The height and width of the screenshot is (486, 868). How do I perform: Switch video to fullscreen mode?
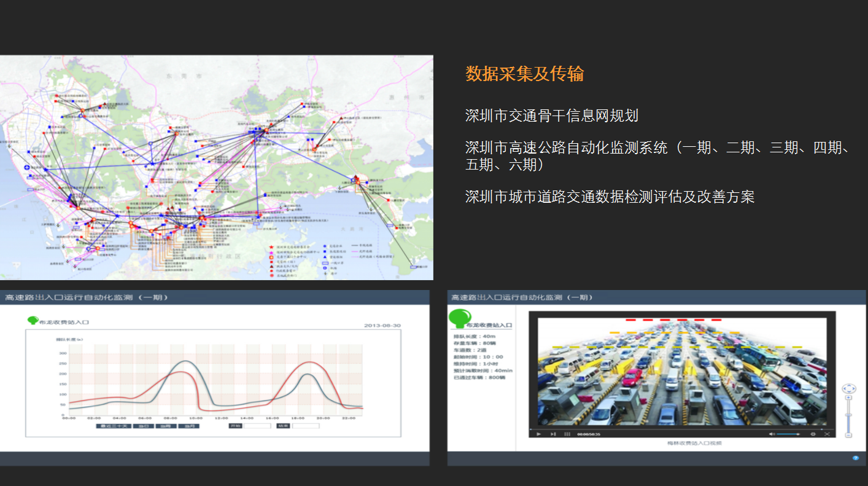827,434
